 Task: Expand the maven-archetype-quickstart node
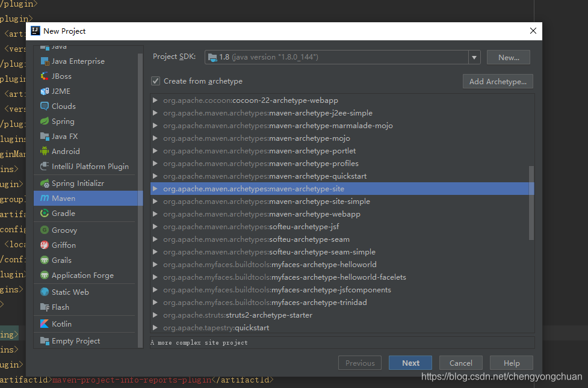point(155,176)
